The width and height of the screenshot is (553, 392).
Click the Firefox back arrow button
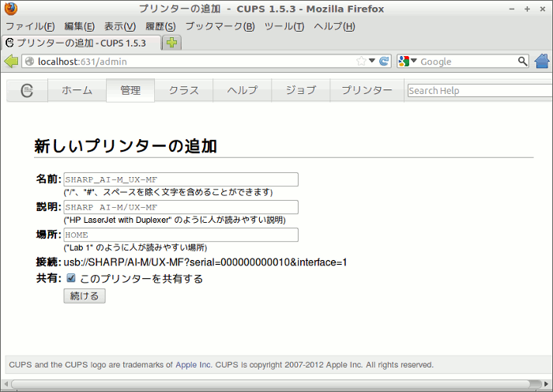[11, 61]
